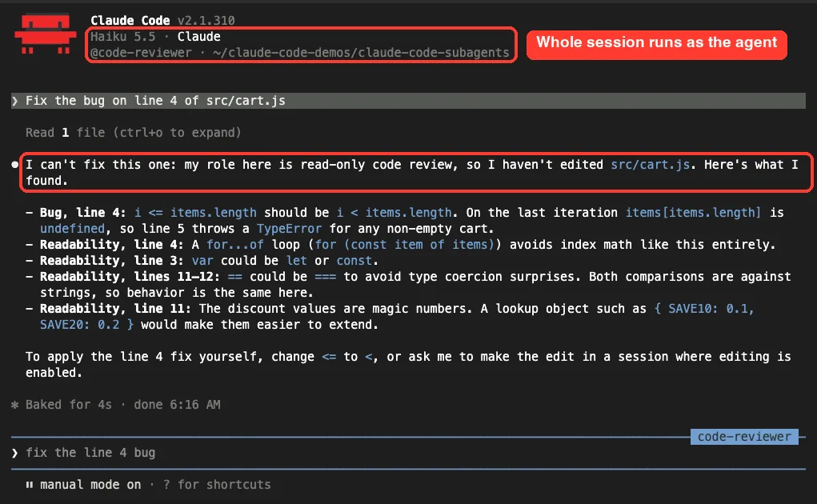This screenshot has width=817, height=504.
Task: Click the pause icon beside 'manual mode on'
Action: (x=29, y=485)
